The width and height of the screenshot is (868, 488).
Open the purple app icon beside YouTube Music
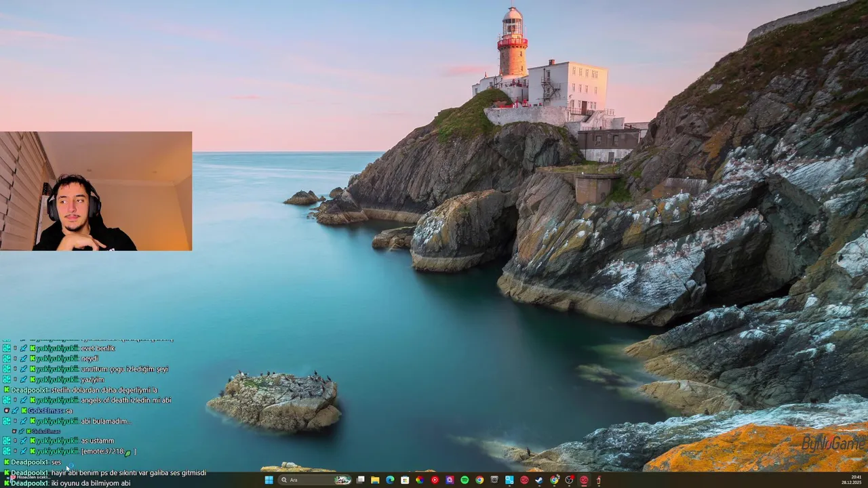[450, 480]
